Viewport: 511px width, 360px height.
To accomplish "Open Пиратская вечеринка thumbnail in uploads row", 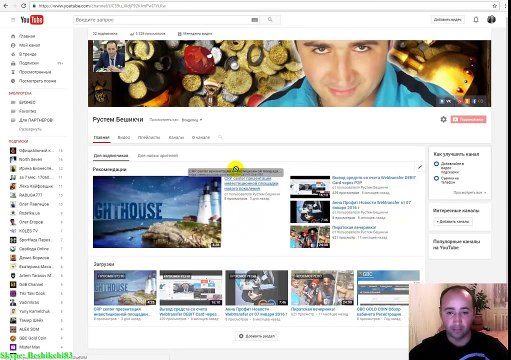I will pyautogui.click(x=322, y=288).
